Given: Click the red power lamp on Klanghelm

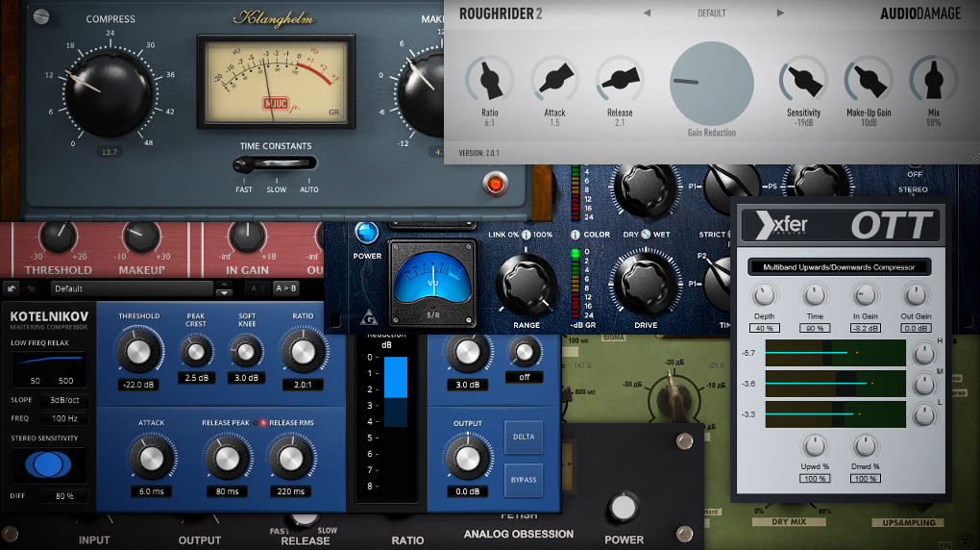Looking at the screenshot, I should [496, 184].
